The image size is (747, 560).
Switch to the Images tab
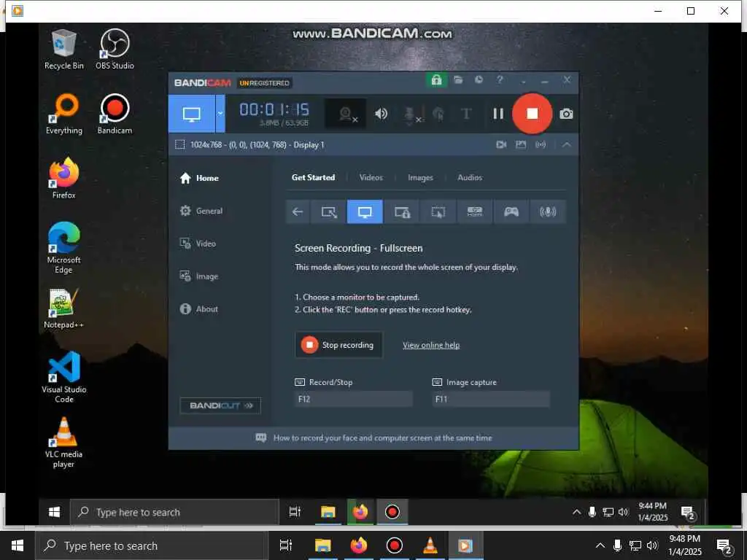point(420,177)
